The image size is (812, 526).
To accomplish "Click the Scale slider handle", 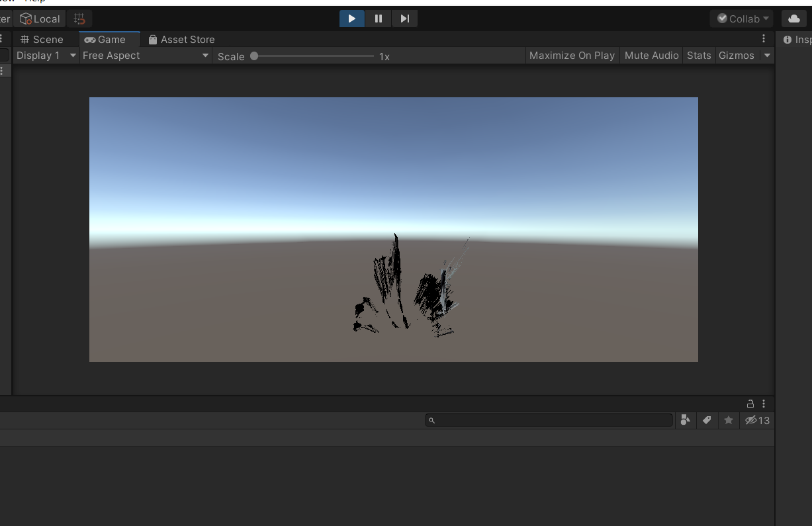I will coord(254,56).
